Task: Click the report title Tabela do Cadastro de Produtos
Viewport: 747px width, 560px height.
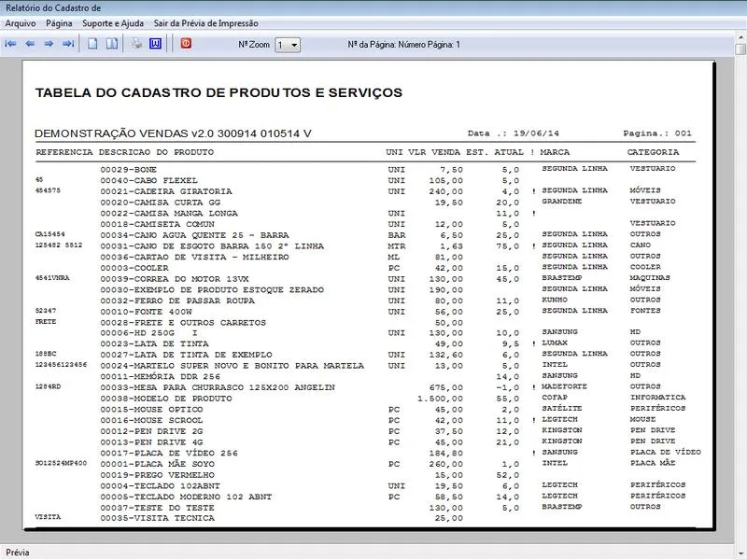Action: click(218, 93)
